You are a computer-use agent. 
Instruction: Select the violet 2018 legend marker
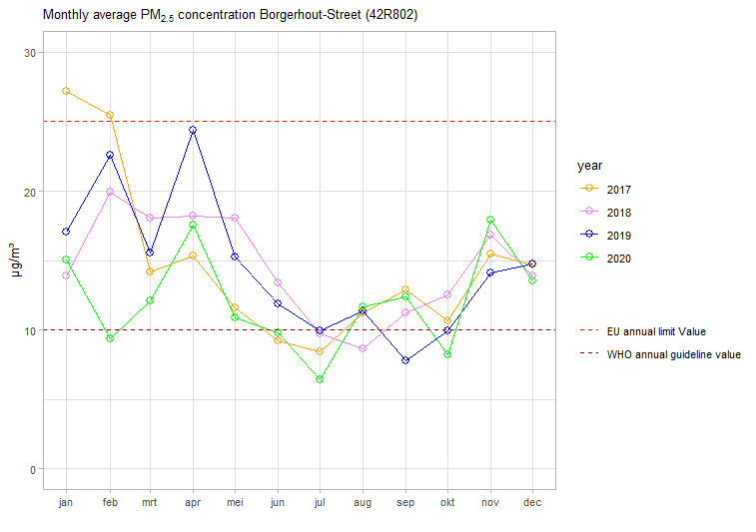tap(588, 213)
